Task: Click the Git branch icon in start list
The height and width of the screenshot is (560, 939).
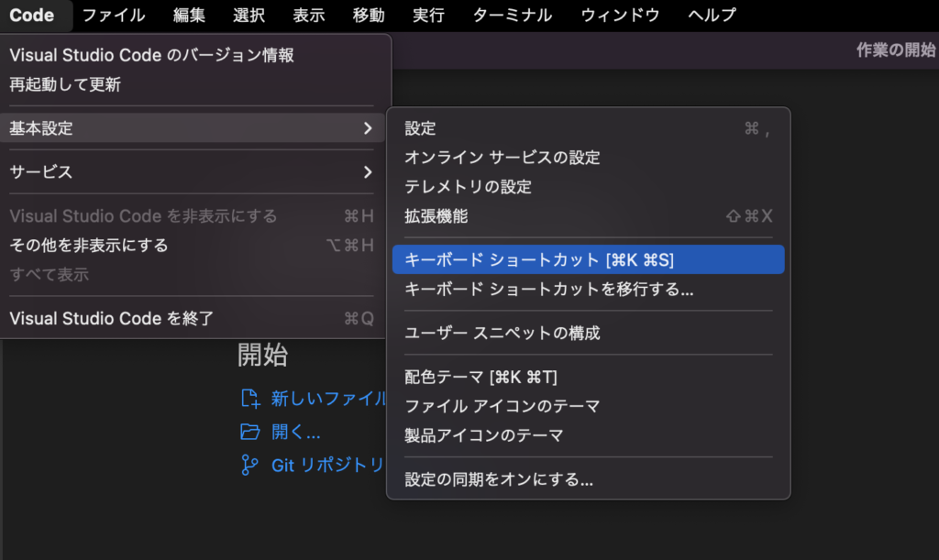Action: coord(249,465)
